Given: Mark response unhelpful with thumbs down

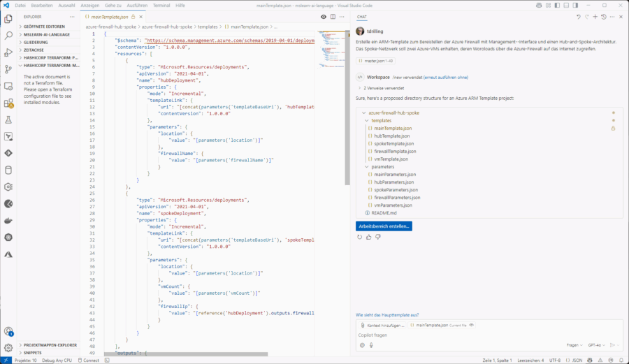Looking at the screenshot, I should (378, 237).
